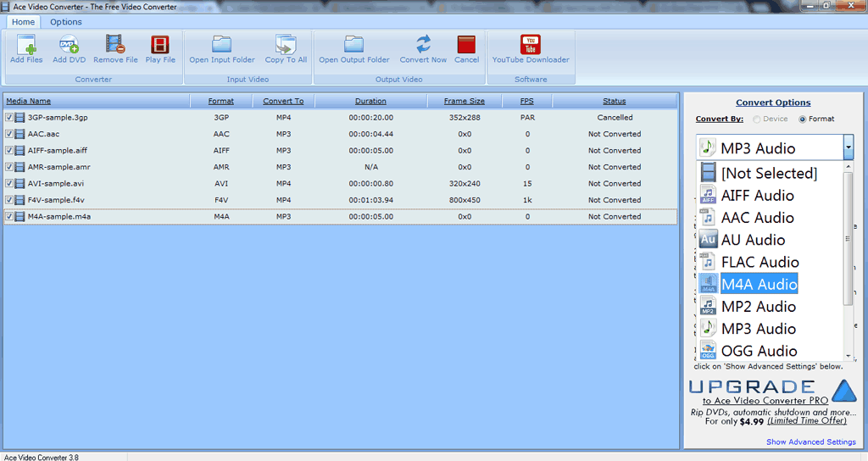The width and height of the screenshot is (868, 461).
Task: Uncheck the AMR-sample.amr checkbox
Action: [x=8, y=167]
